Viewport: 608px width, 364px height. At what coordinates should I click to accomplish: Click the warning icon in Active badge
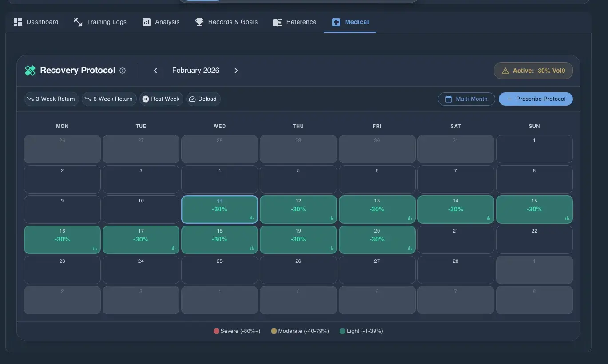505,71
